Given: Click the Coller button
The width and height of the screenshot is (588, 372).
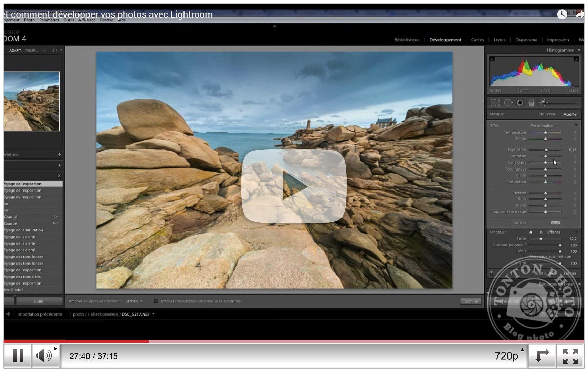Looking at the screenshot, I should (x=40, y=301).
